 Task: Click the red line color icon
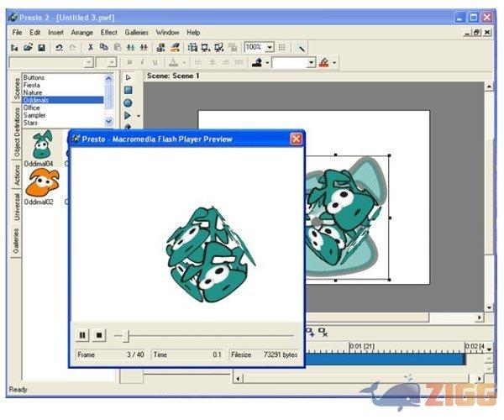(324, 62)
